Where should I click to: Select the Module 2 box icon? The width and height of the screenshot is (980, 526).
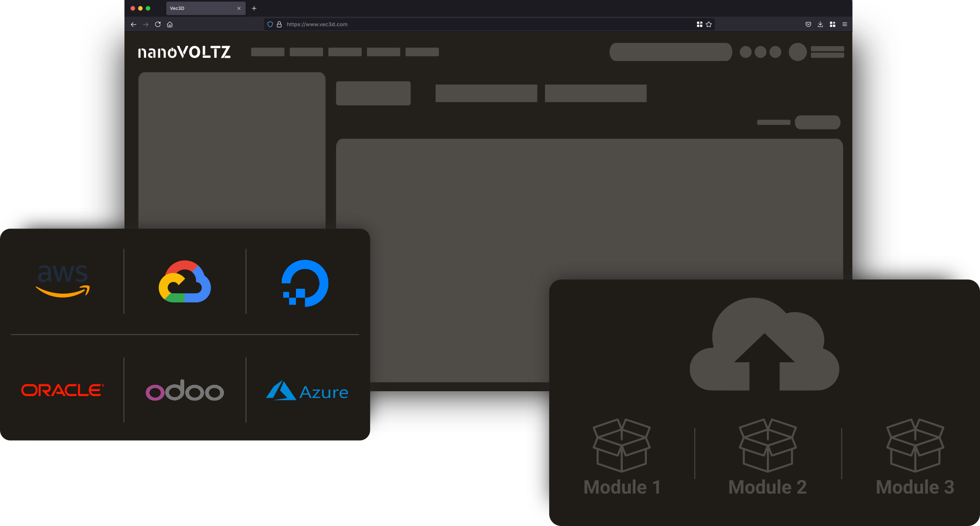point(768,445)
